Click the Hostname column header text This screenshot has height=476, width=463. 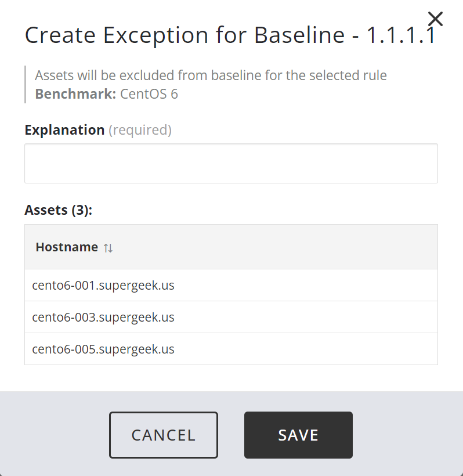[67, 247]
